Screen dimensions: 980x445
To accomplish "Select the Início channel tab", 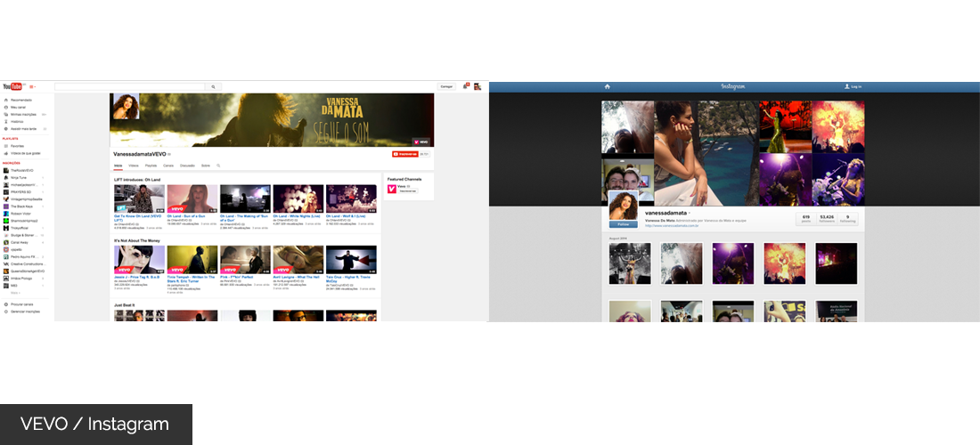I will point(118,166).
